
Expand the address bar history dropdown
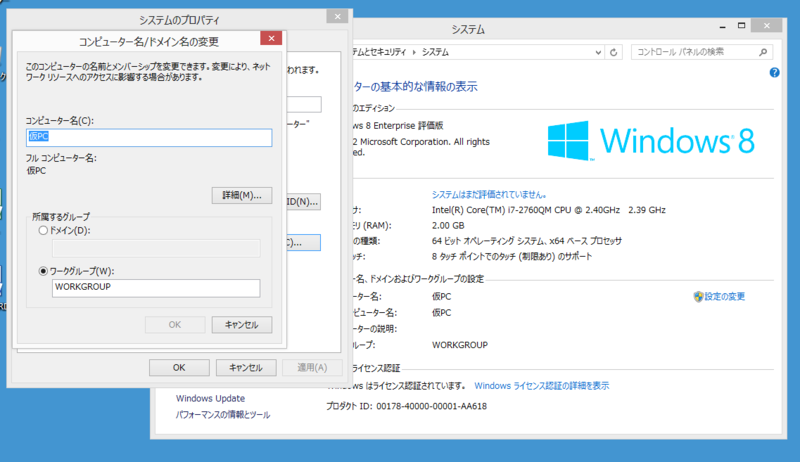[x=598, y=52]
